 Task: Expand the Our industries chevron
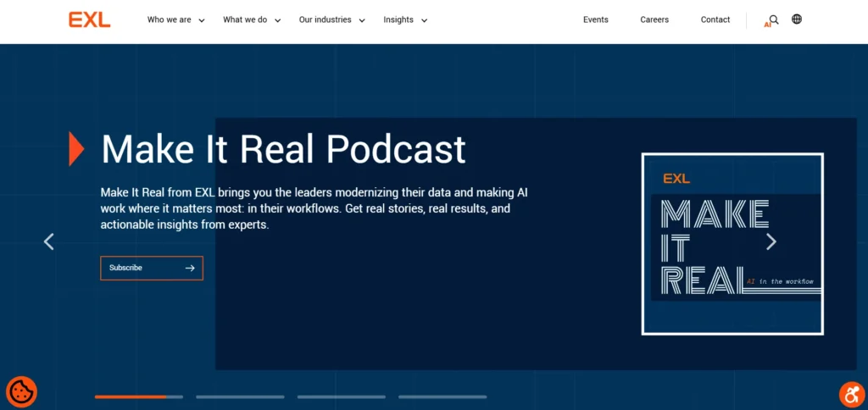pos(362,20)
